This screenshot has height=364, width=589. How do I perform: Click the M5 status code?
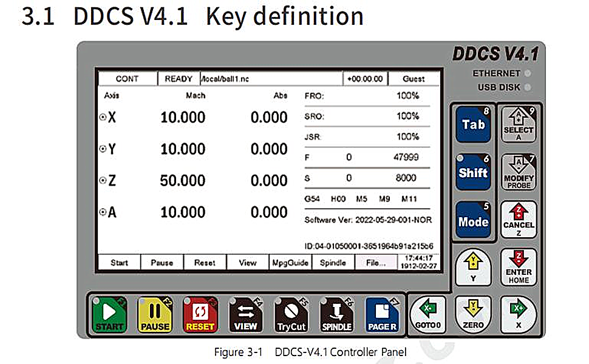pos(361,198)
